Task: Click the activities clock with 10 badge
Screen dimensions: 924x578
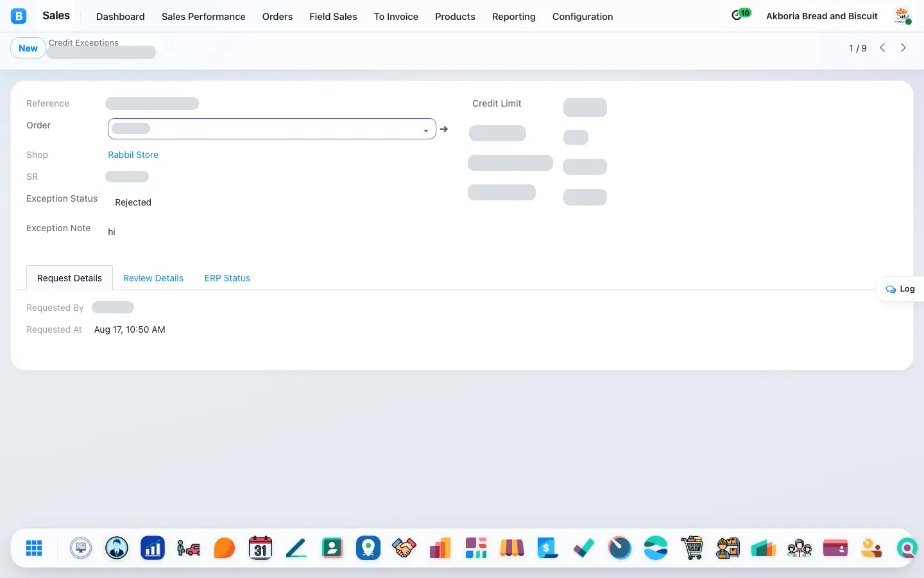Action: [x=740, y=14]
